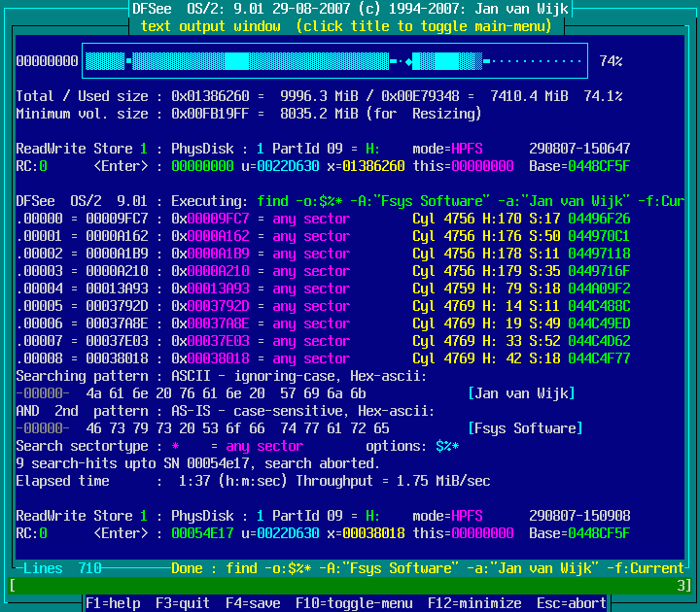Viewport: 700px width, 612px height.
Task: Click the [Jan van Wijk] pattern text
Action: [x=521, y=393]
